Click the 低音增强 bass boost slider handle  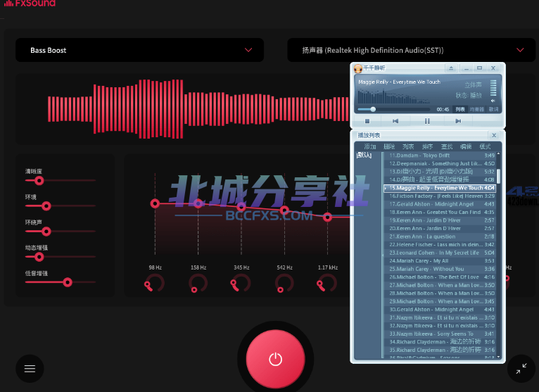coord(68,282)
